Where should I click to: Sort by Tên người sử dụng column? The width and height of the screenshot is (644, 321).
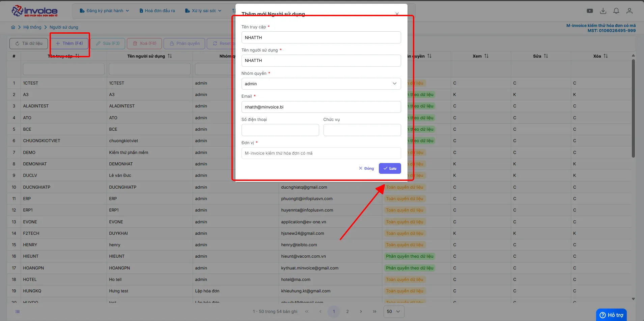(170, 56)
